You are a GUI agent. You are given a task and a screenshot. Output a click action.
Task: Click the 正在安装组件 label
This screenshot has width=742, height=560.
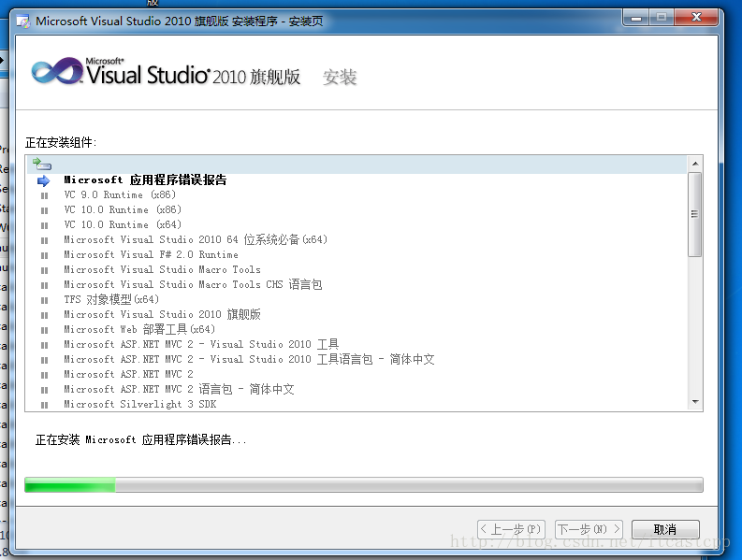(61, 142)
